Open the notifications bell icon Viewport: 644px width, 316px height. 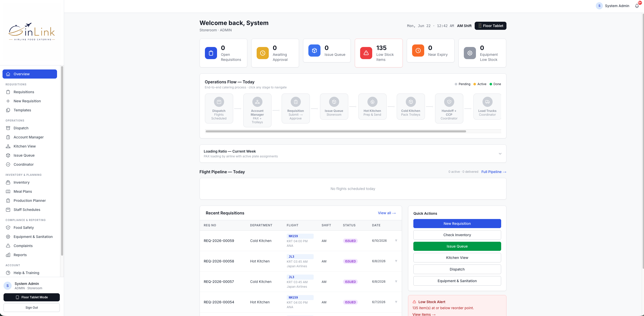(x=637, y=6)
